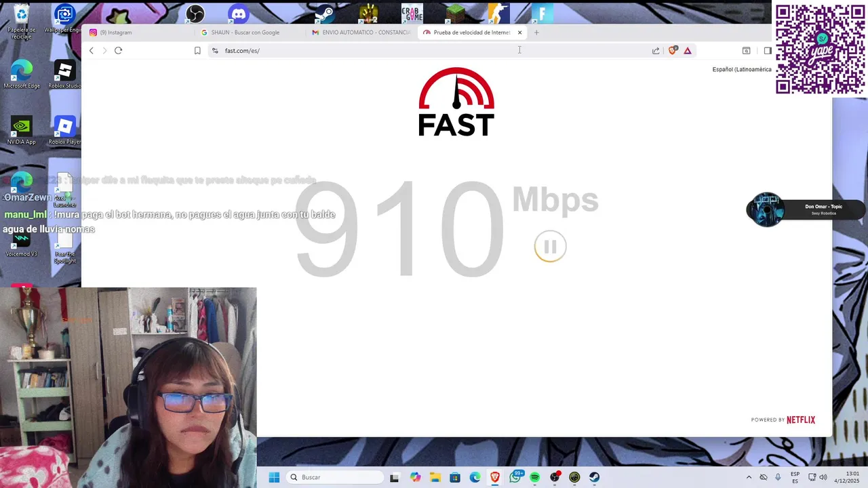Open the Español (Latinoamérica) language selector
This screenshot has width=868, height=488.
(742, 69)
